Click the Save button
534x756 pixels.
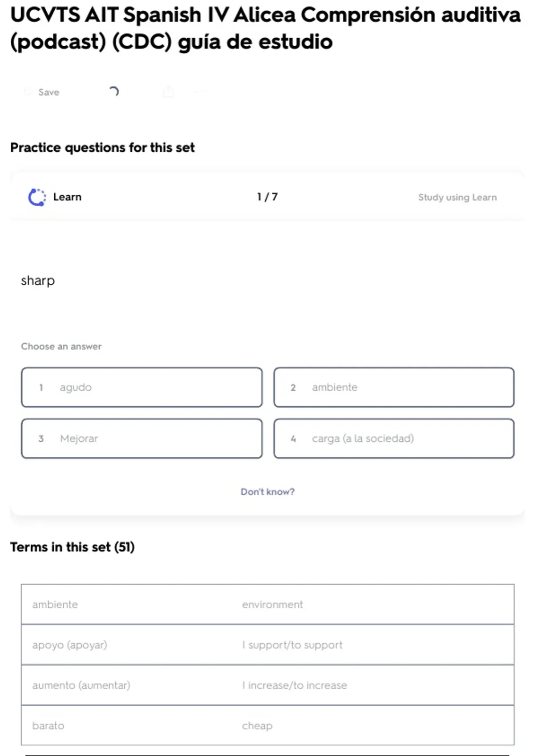[x=42, y=92]
